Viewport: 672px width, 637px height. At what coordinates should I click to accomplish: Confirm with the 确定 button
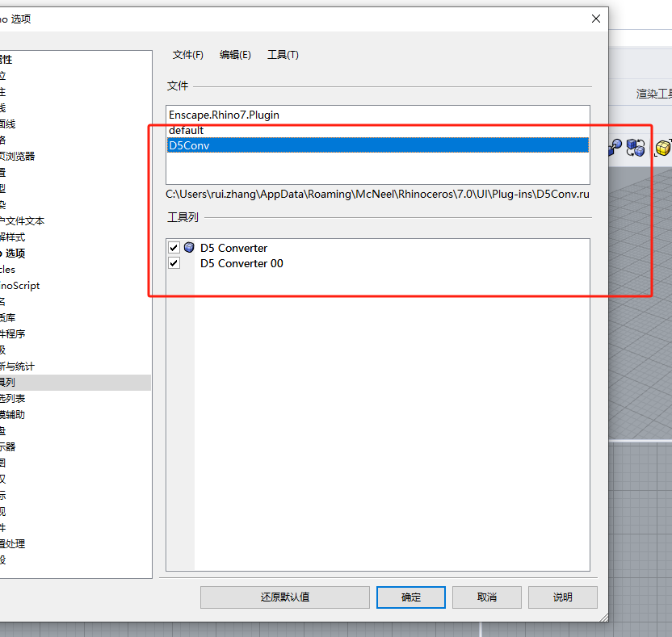point(411,597)
